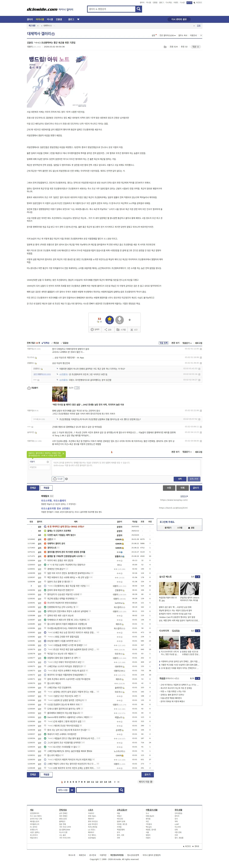Open the 연관 갤러리(3/29) dropdown

click(x=168, y=35)
